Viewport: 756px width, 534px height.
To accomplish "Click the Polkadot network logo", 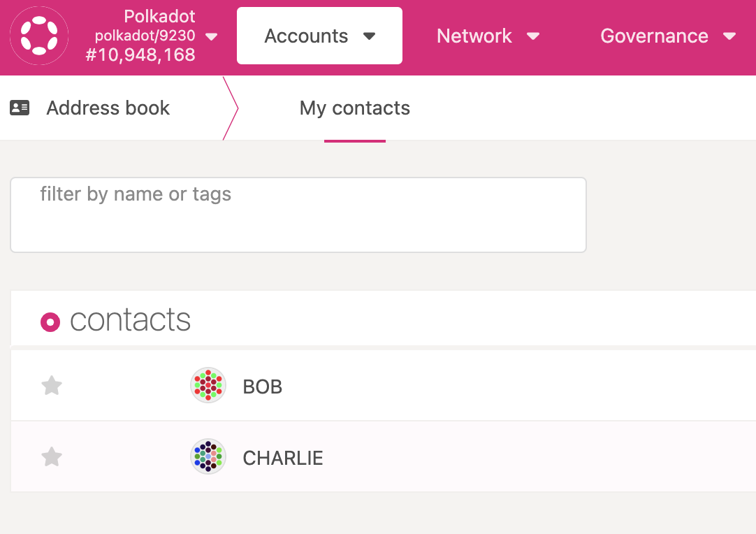I will coord(38,36).
